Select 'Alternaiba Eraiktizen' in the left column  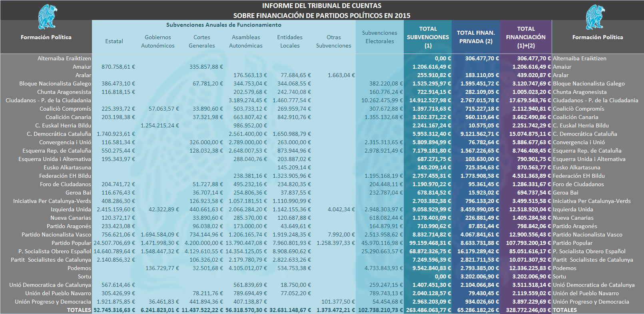pos(64,58)
